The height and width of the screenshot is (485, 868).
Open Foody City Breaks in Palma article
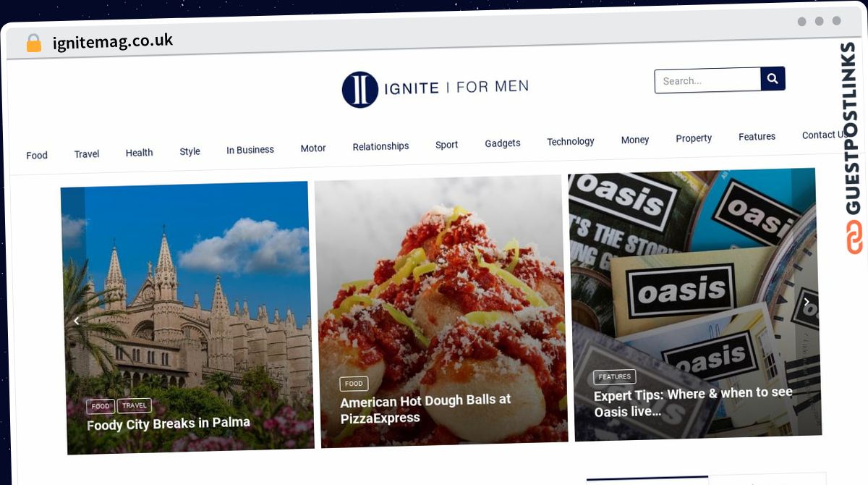click(x=169, y=423)
